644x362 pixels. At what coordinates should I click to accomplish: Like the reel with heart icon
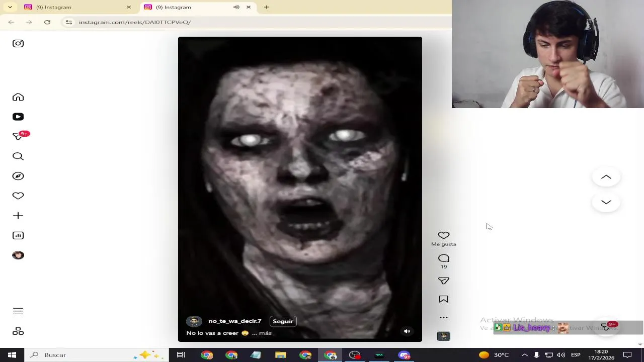(444, 235)
